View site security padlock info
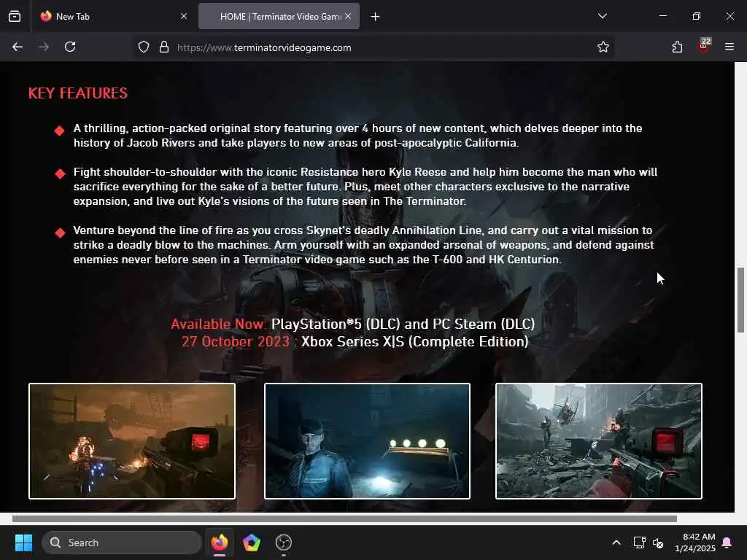The width and height of the screenshot is (747, 560). pyautogui.click(x=164, y=47)
